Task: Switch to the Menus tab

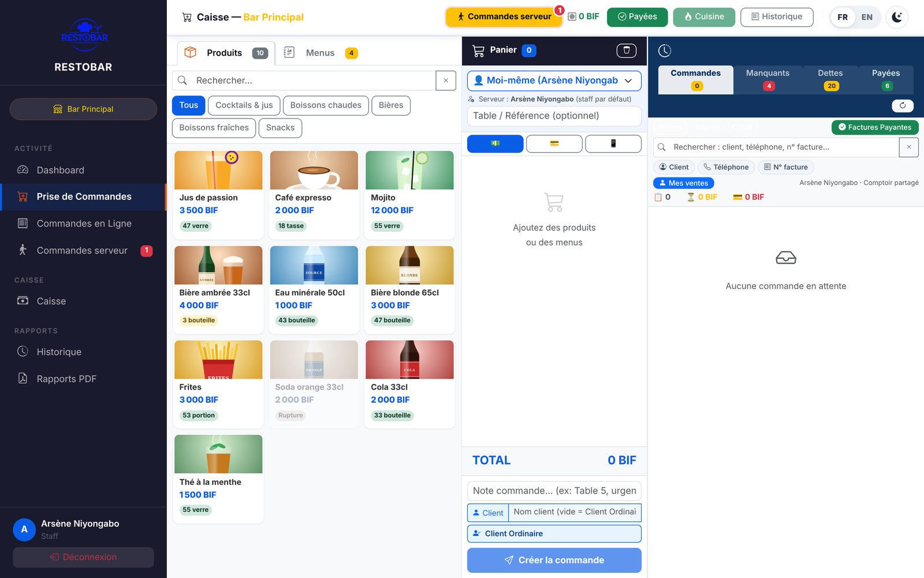Action: (x=321, y=53)
